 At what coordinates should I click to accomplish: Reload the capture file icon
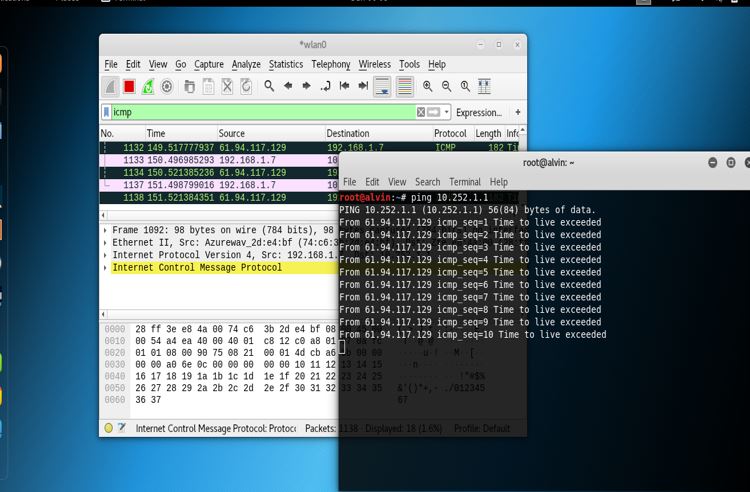click(245, 87)
